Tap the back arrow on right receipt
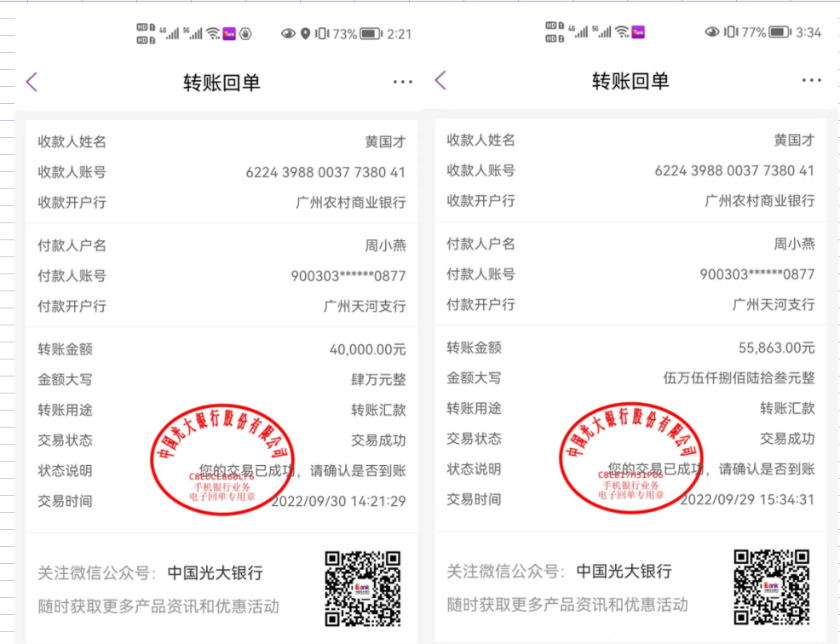 point(440,80)
